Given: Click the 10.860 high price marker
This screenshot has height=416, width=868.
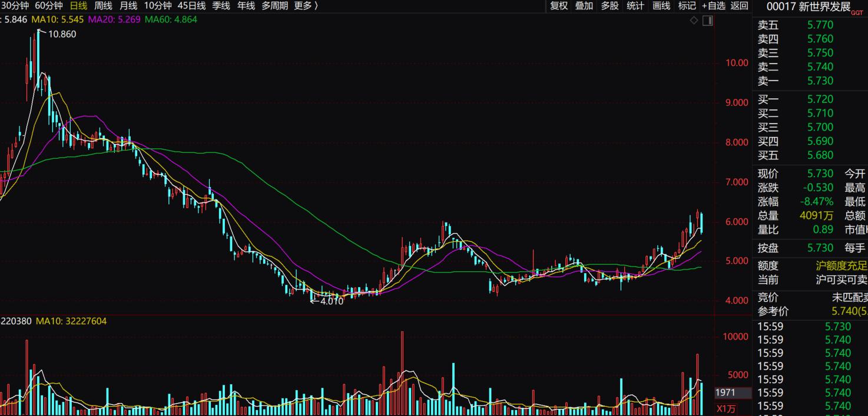Looking at the screenshot, I should click(x=62, y=34).
